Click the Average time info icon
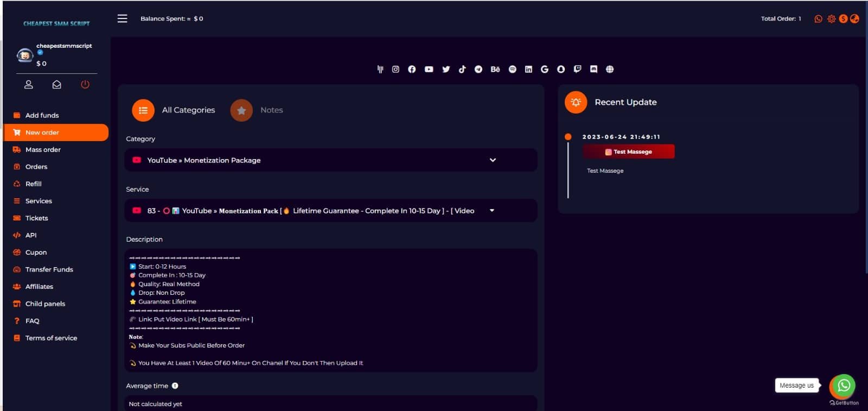868x411 pixels. (175, 386)
